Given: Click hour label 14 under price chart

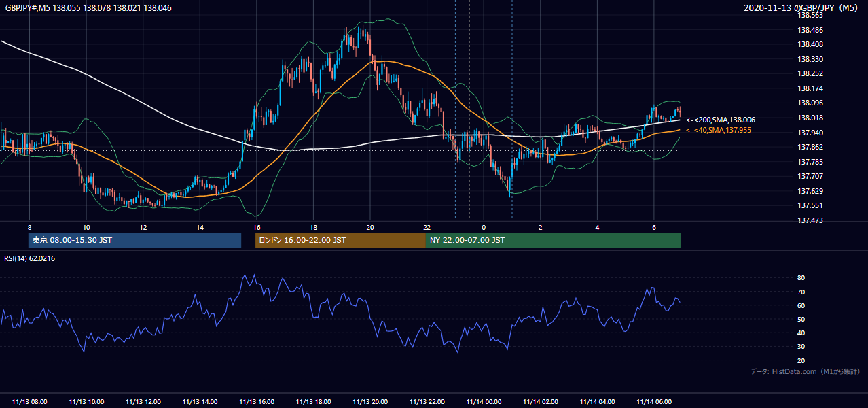Looking at the screenshot, I should point(200,227).
